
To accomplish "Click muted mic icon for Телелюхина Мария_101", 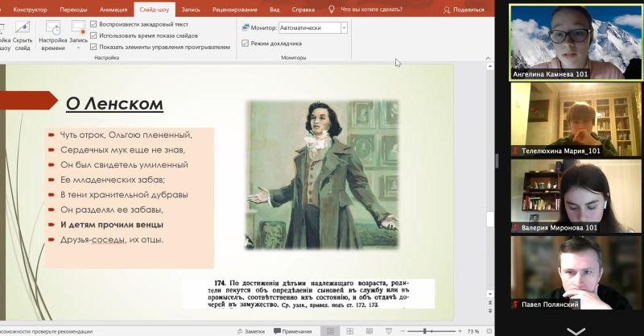I will click(x=515, y=151).
